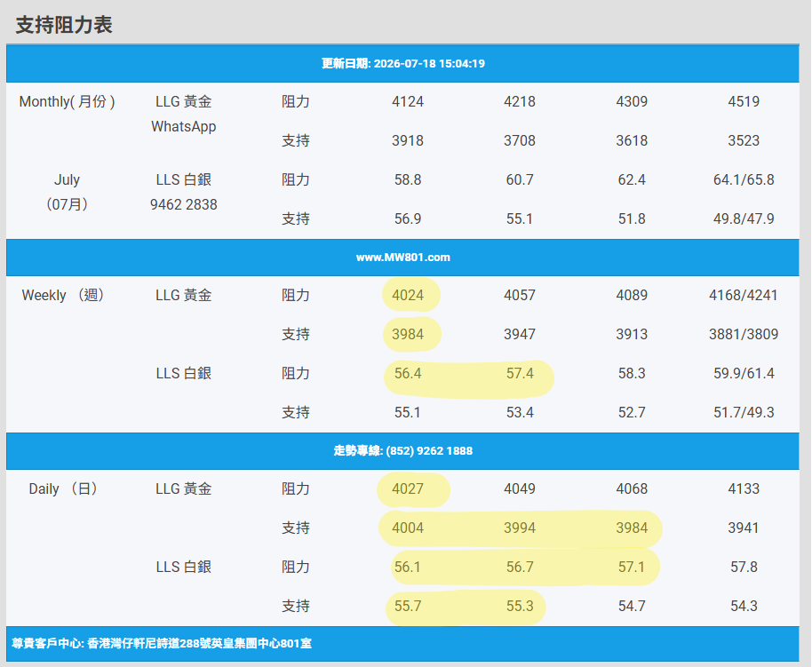
Task: Click the 走勢專線 (852) 9262 1888 hotline banner
Action: (402, 451)
